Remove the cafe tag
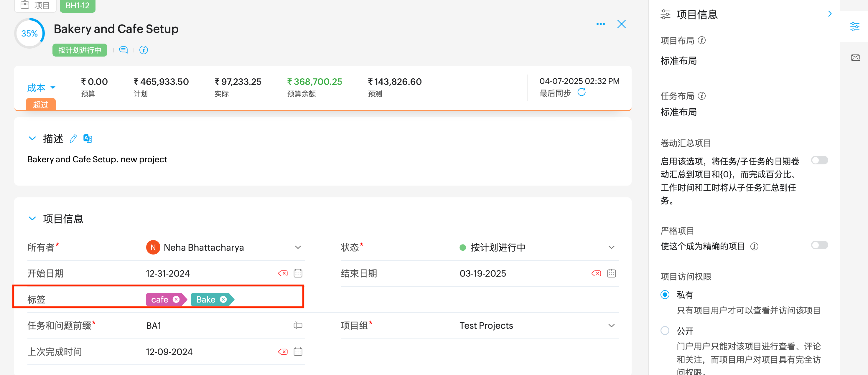 176,299
